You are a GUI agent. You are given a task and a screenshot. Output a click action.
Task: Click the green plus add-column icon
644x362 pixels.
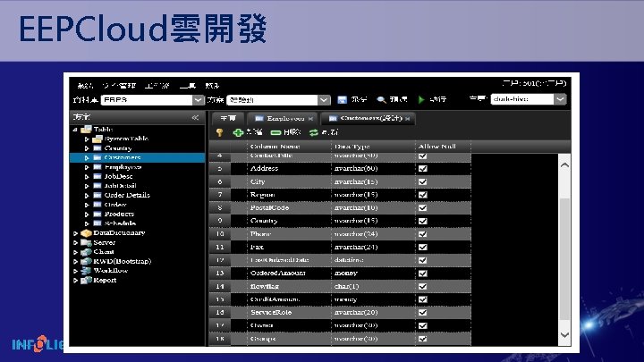coord(238,132)
